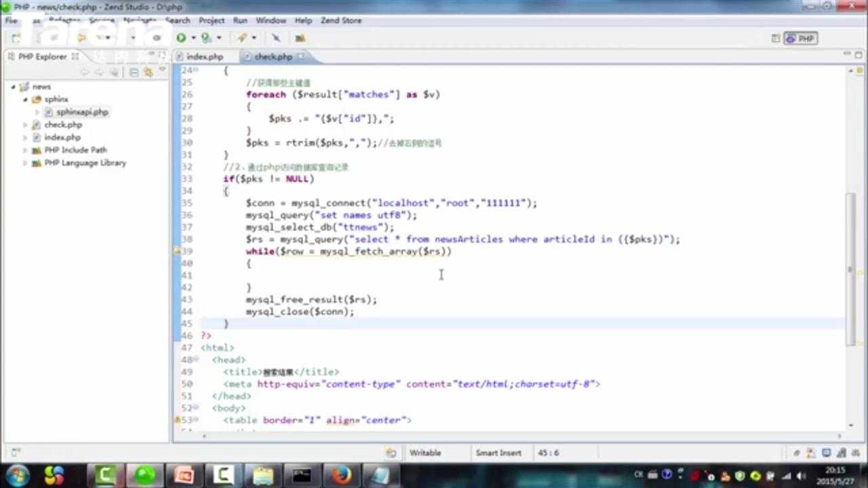
Task: Click the wand-like icon next to the toolbar dropdown
Action: point(241,38)
